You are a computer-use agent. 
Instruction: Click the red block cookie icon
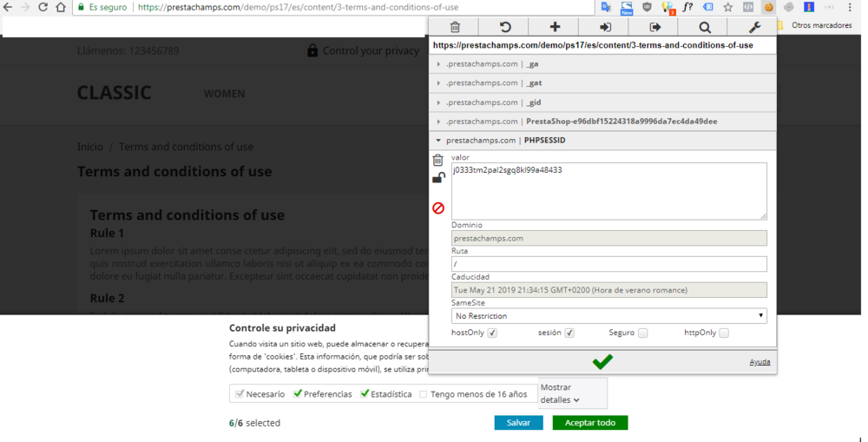pyautogui.click(x=438, y=208)
